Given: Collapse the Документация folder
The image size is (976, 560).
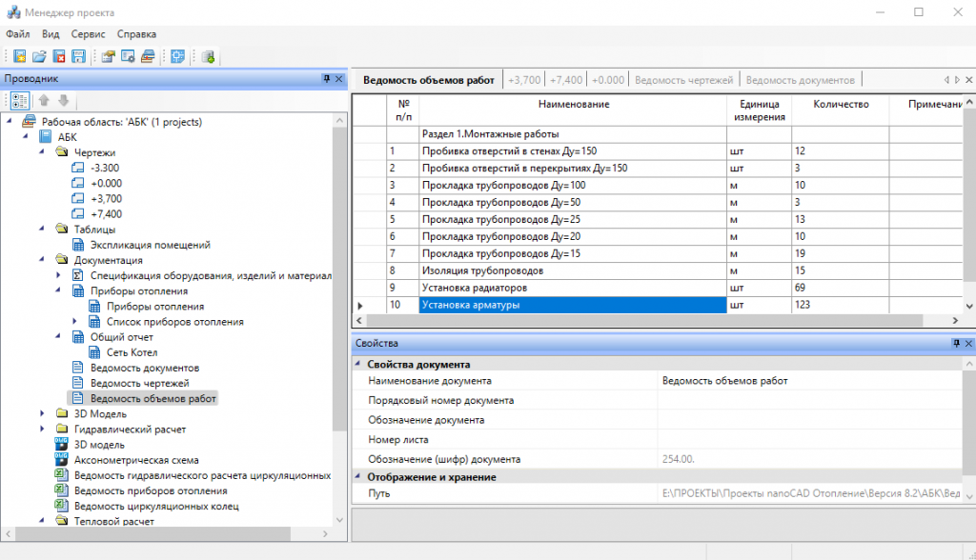Looking at the screenshot, I should coord(42,259).
